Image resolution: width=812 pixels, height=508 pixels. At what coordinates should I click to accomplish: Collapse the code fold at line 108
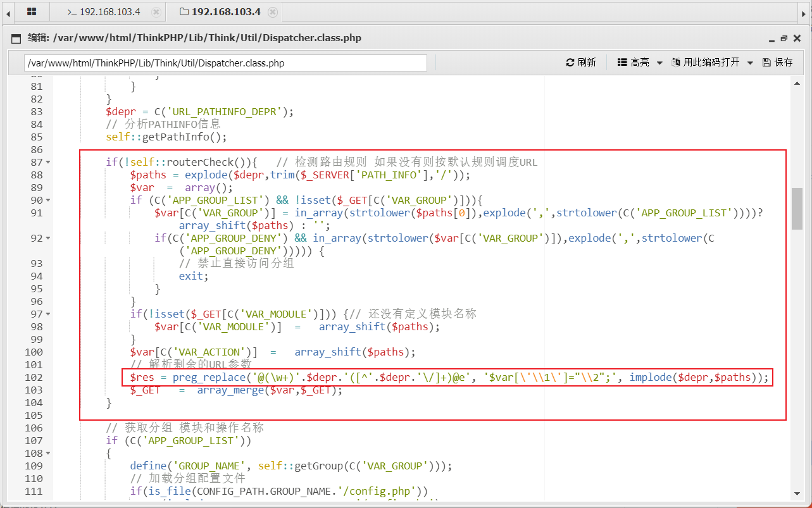[48, 454]
